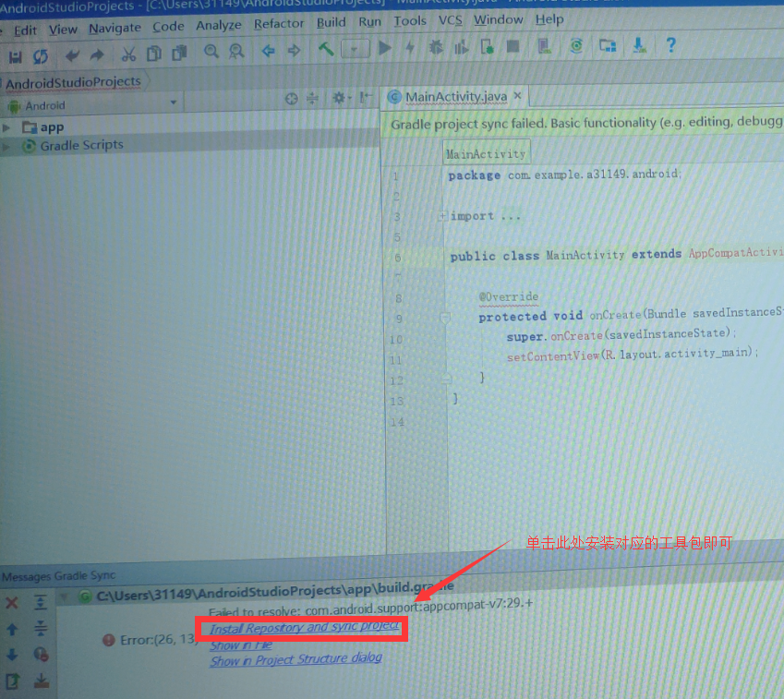This screenshot has height=699, width=784.
Task: Open the Project Structure icon
Action: tap(608, 45)
